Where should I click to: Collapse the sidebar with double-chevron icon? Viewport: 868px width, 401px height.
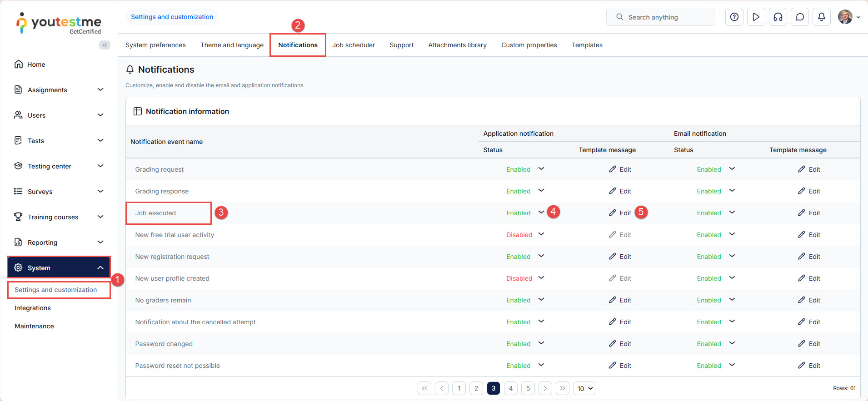click(105, 45)
